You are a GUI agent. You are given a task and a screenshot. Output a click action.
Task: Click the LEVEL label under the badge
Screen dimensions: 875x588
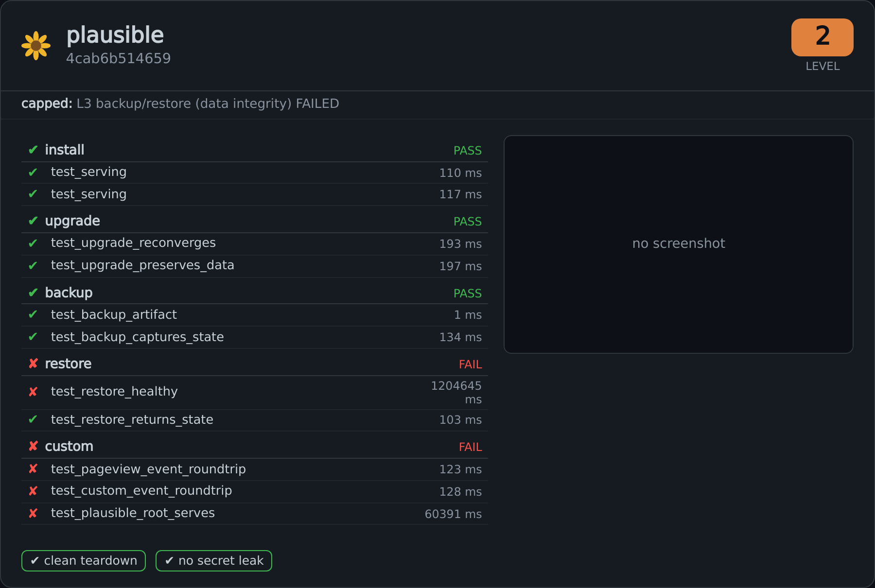coord(822,66)
